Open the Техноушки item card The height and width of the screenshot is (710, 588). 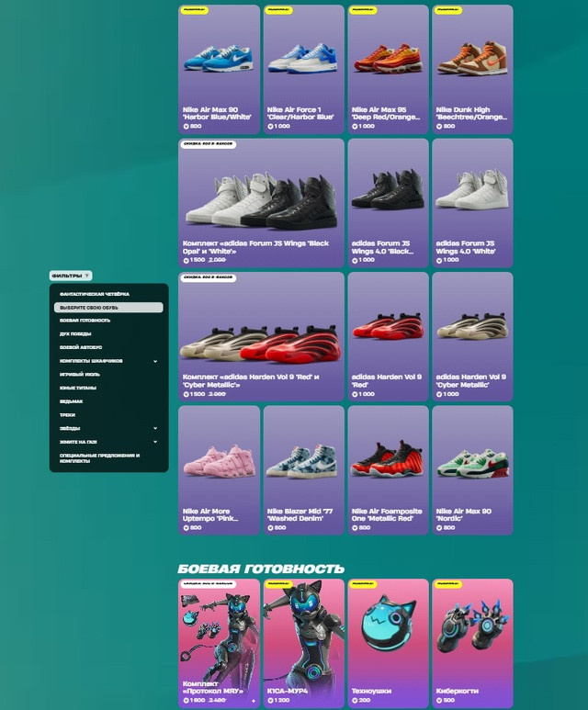(389, 644)
